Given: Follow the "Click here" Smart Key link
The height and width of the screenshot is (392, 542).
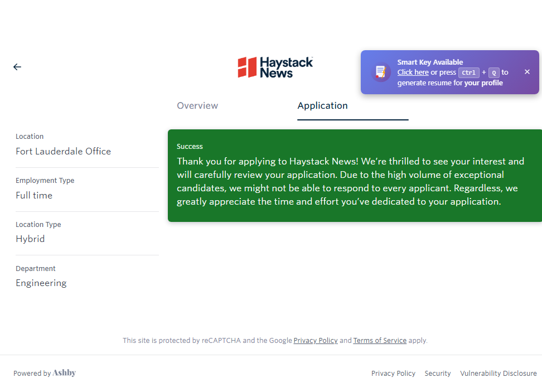Looking at the screenshot, I should pyautogui.click(x=413, y=72).
